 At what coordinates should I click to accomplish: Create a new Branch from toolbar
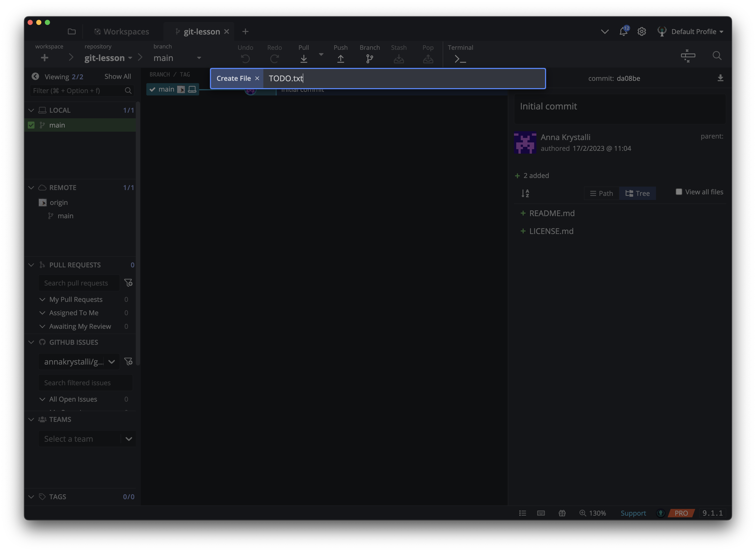pos(369,59)
